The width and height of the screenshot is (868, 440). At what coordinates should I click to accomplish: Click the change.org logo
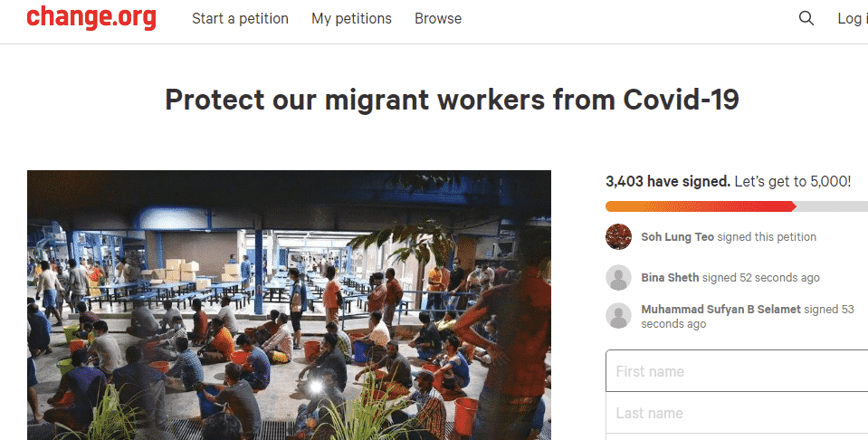91,17
